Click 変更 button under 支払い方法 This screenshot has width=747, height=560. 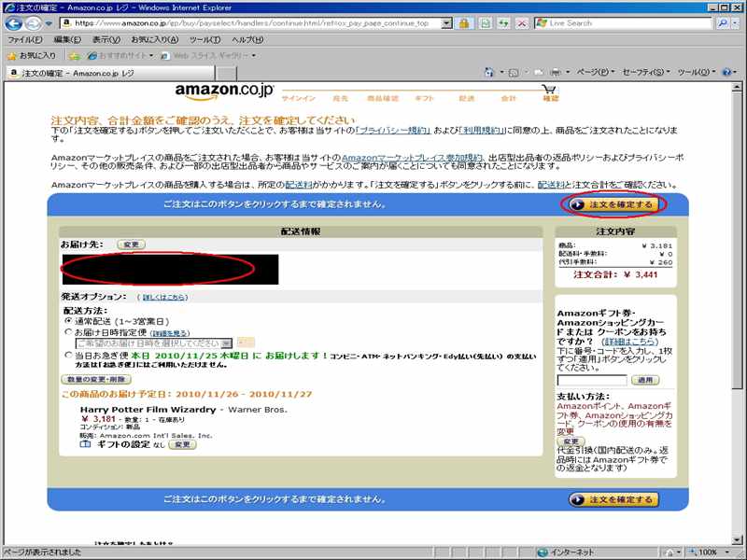[571, 441]
